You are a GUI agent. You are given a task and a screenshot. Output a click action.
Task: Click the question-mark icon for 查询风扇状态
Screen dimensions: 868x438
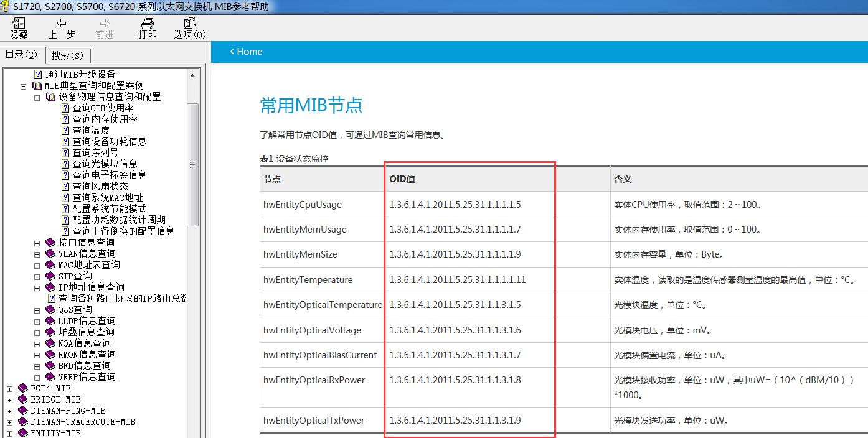pyautogui.click(x=65, y=186)
